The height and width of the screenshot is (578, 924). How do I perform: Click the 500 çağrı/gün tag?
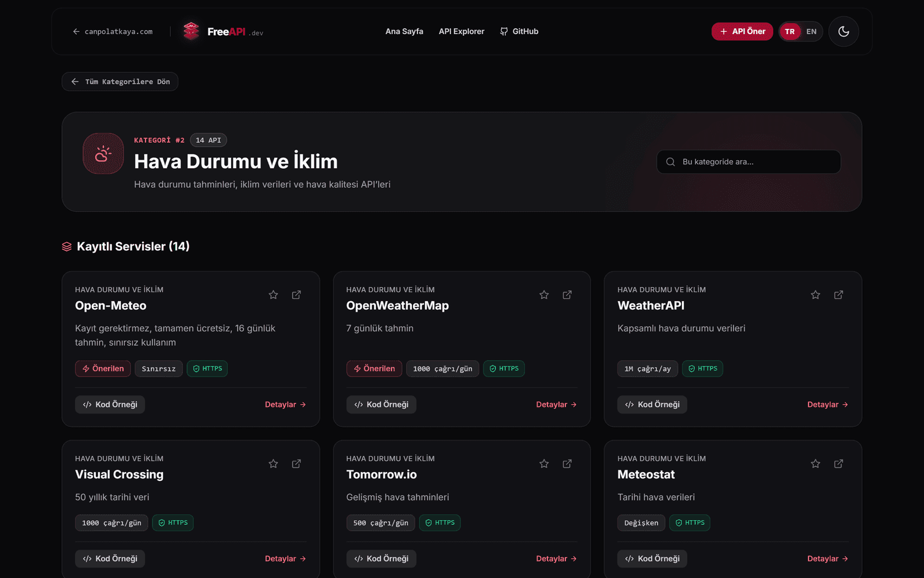click(x=381, y=523)
